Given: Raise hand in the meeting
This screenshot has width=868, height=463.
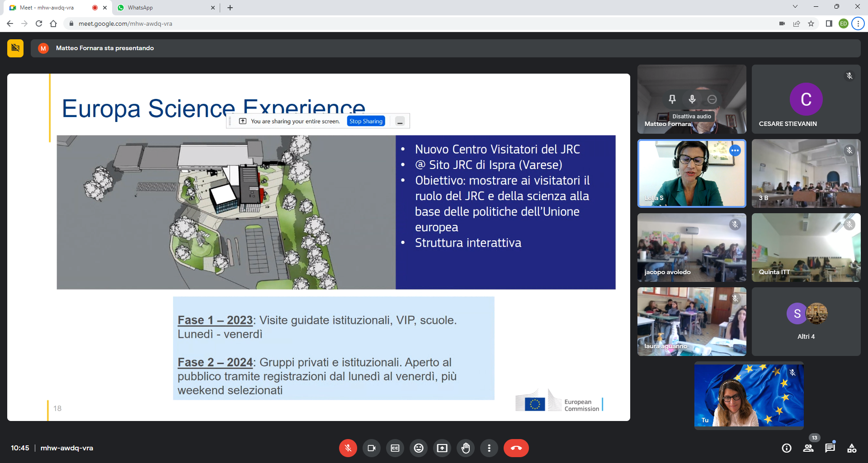Looking at the screenshot, I should [x=466, y=448].
